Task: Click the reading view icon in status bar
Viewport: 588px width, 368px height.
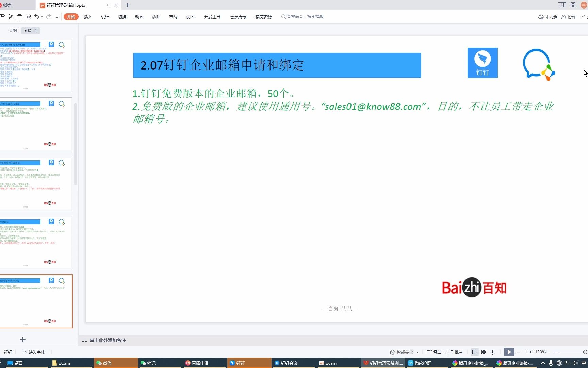Action: [492, 352]
